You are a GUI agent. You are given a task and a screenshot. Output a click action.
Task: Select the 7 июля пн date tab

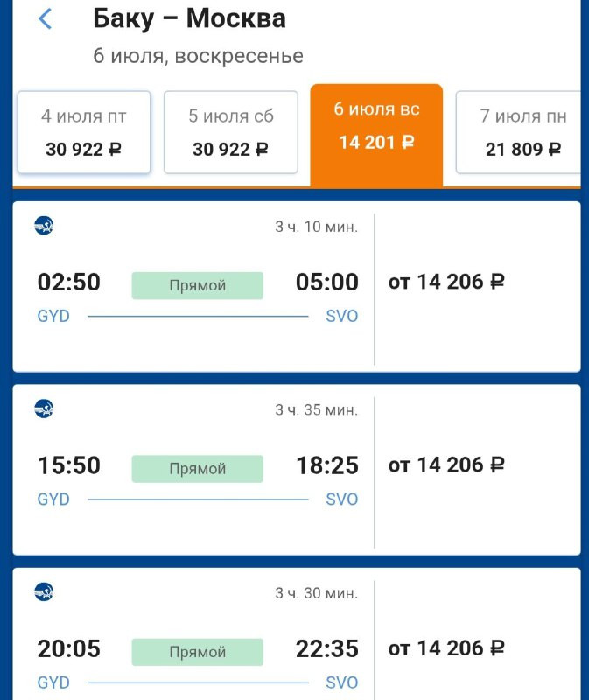pyautogui.click(x=518, y=132)
